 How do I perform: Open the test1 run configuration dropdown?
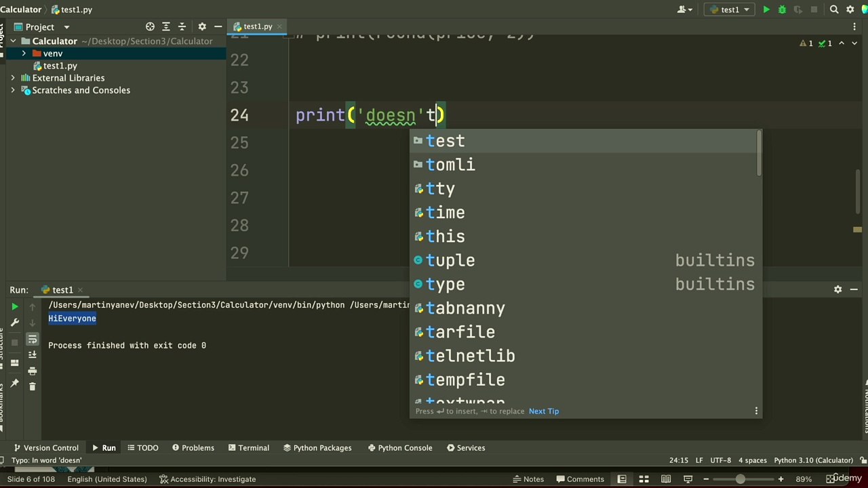[730, 9]
